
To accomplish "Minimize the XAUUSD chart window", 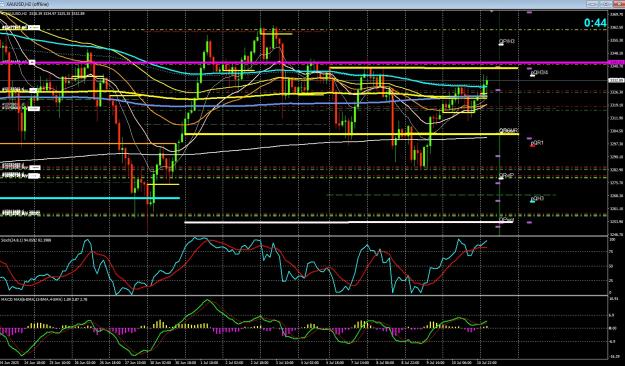I will click(592, 4).
